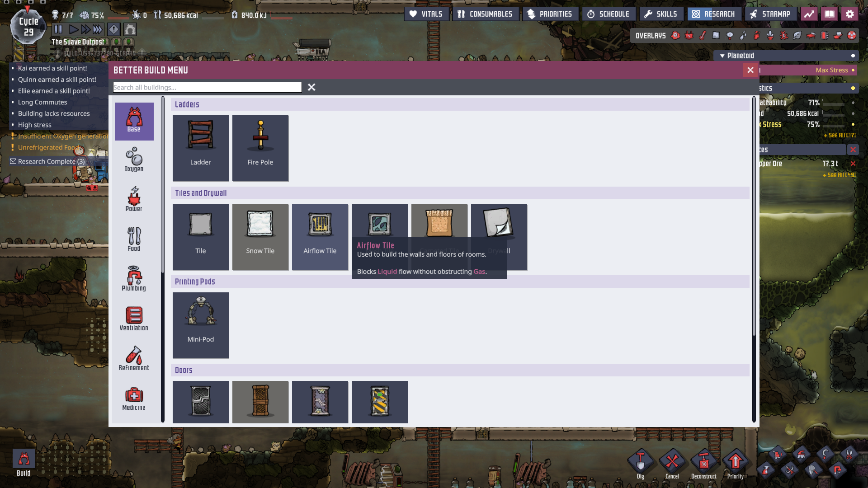868x488 pixels.
Task: Click the wooden door building thumbnail
Action: [260, 402]
